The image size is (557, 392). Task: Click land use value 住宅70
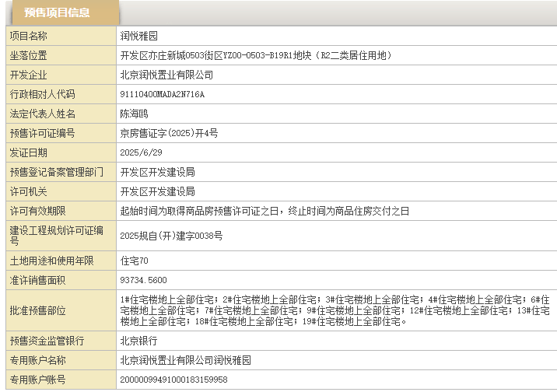pos(134,261)
